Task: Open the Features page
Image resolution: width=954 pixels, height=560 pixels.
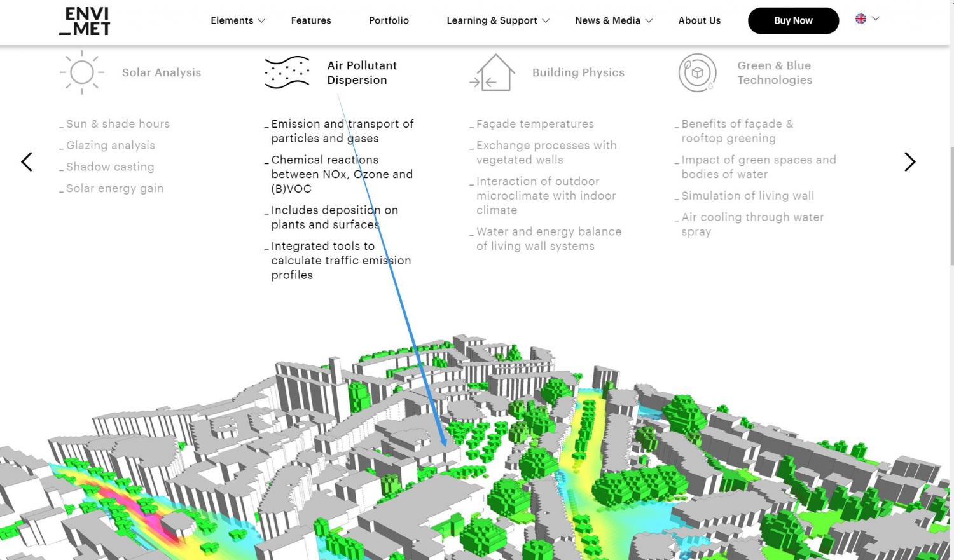Action: coord(311,20)
